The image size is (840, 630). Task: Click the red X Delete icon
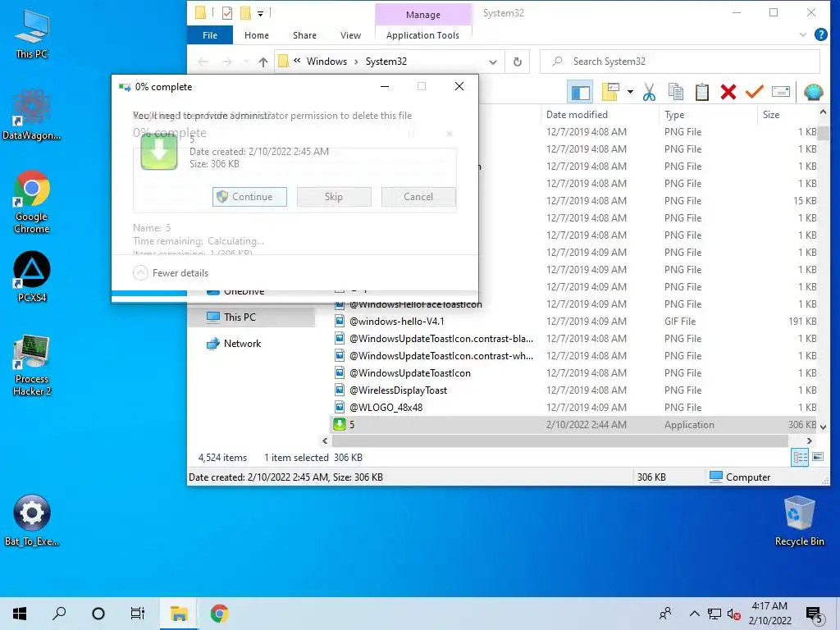click(728, 92)
